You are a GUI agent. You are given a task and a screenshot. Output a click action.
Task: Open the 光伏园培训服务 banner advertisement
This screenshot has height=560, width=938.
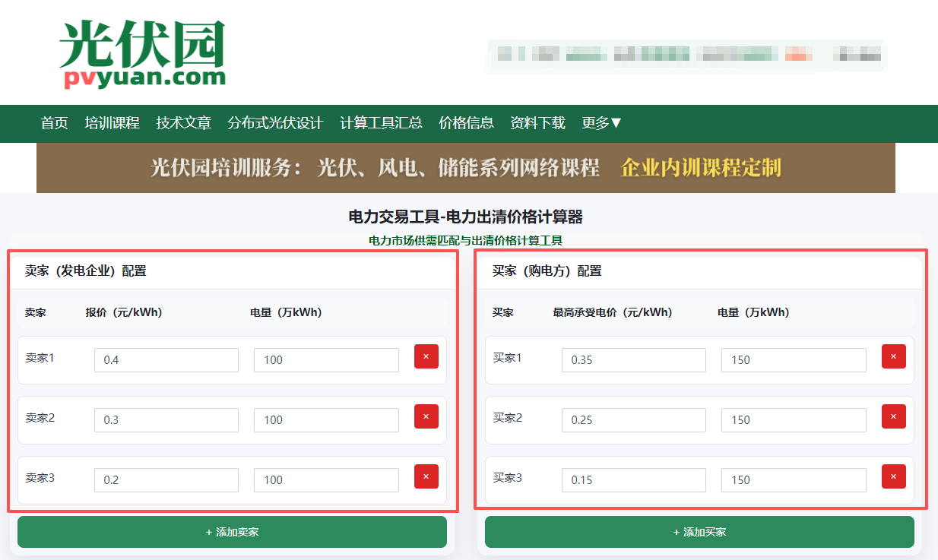[x=465, y=168]
